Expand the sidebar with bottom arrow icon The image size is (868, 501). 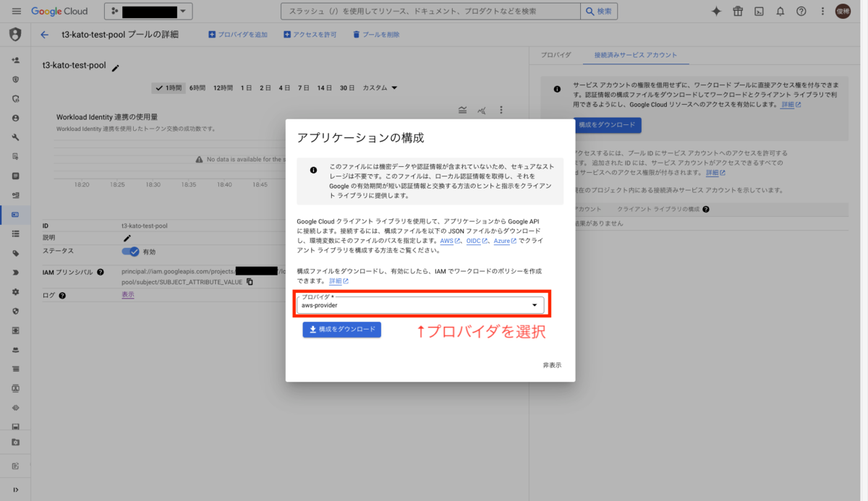coord(15,489)
